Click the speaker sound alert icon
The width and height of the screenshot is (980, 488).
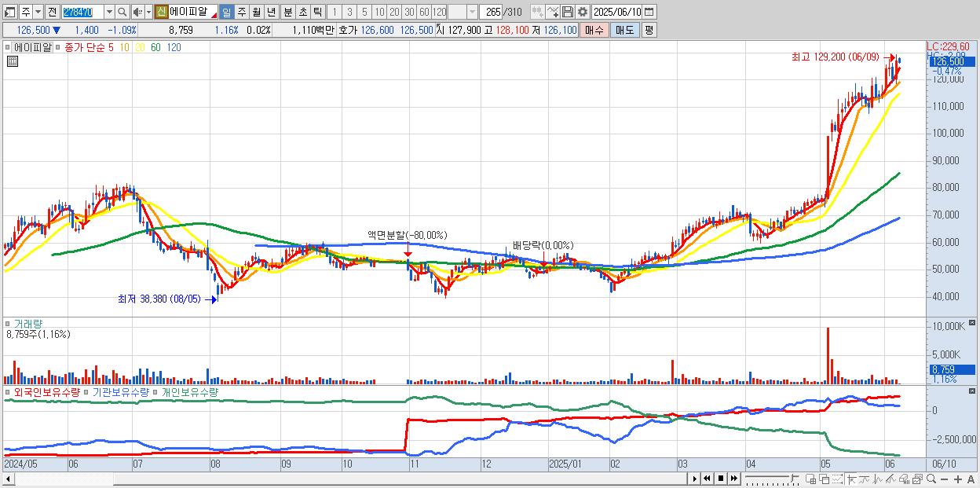point(137,12)
